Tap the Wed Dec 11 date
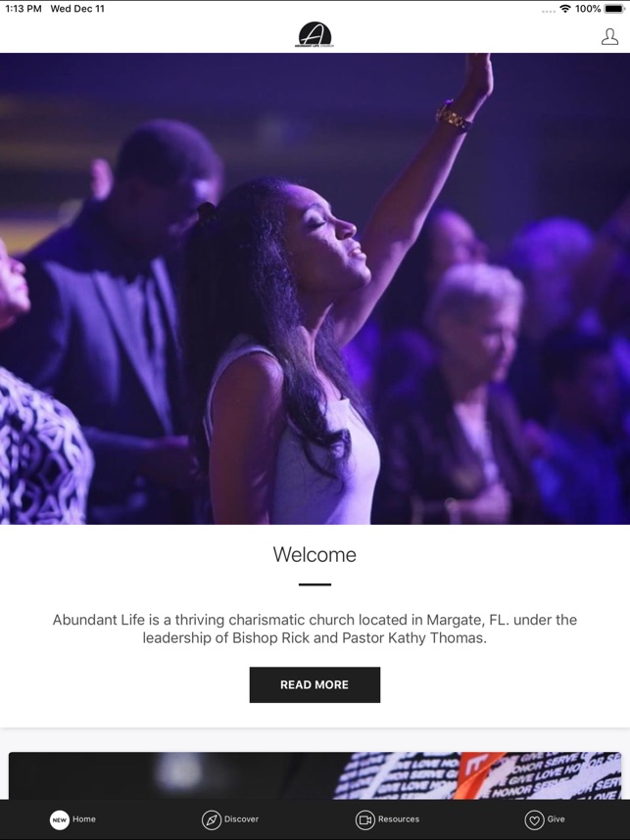Screen dimensions: 630x840 (x=77, y=9)
